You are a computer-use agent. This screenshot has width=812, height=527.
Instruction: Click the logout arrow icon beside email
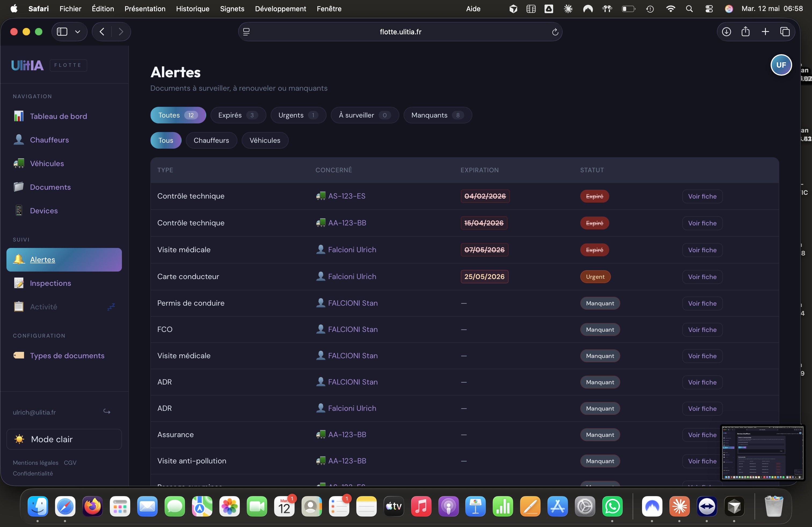coord(107,412)
